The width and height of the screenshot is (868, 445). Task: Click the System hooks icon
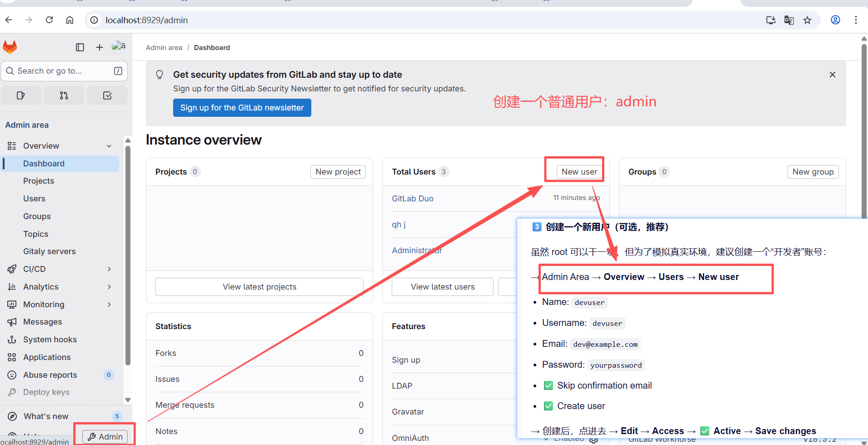[12, 340]
